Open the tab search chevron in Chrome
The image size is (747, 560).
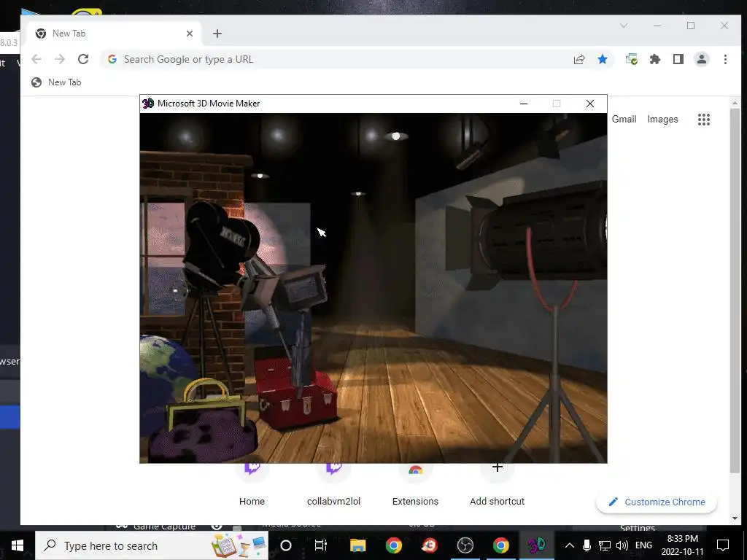click(x=624, y=26)
